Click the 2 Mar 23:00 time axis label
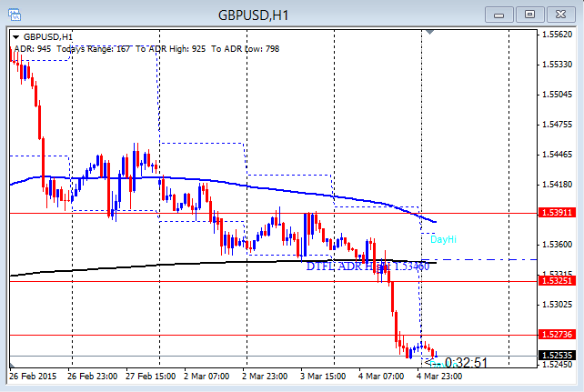 pos(265,377)
